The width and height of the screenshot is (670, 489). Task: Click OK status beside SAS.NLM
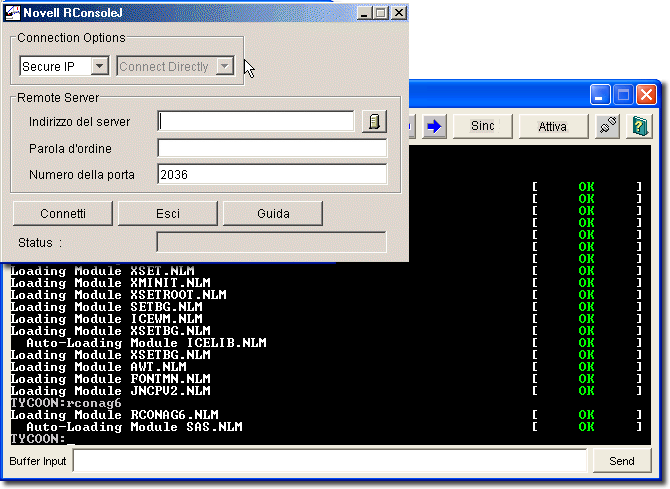[586, 427]
